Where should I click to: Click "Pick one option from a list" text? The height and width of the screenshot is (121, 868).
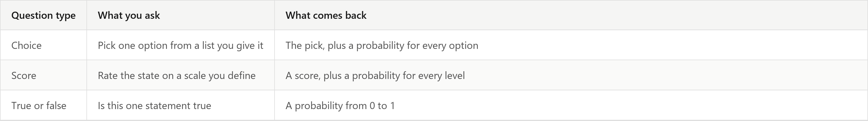tap(156, 45)
